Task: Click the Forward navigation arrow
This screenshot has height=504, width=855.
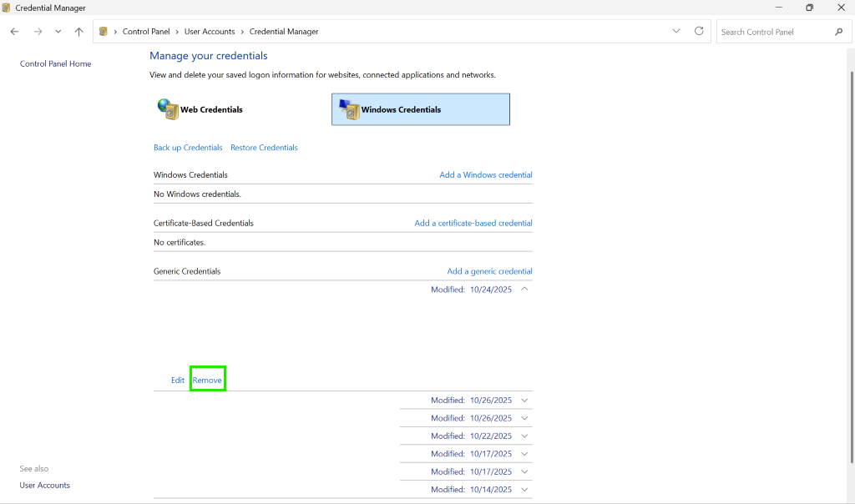Action: 38,32
